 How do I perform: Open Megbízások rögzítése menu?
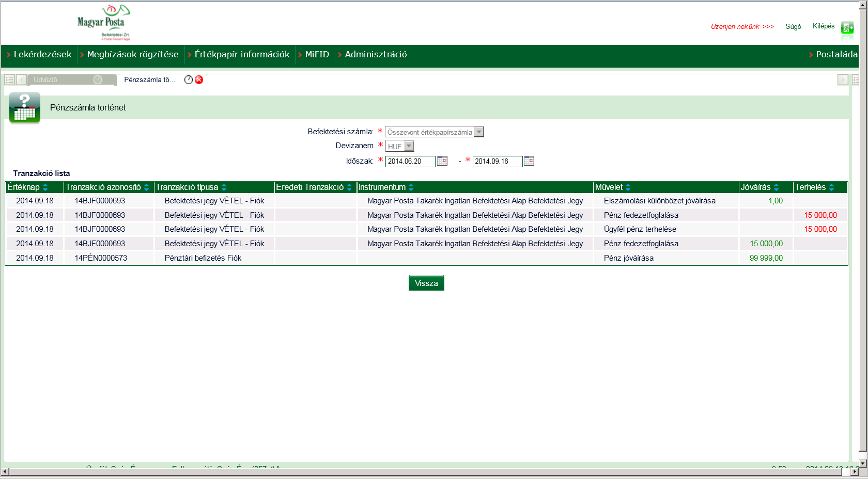click(133, 54)
